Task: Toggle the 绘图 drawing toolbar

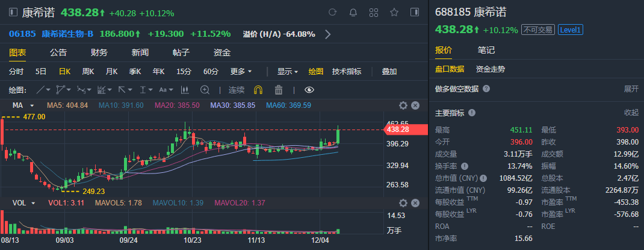Action: (x=316, y=71)
